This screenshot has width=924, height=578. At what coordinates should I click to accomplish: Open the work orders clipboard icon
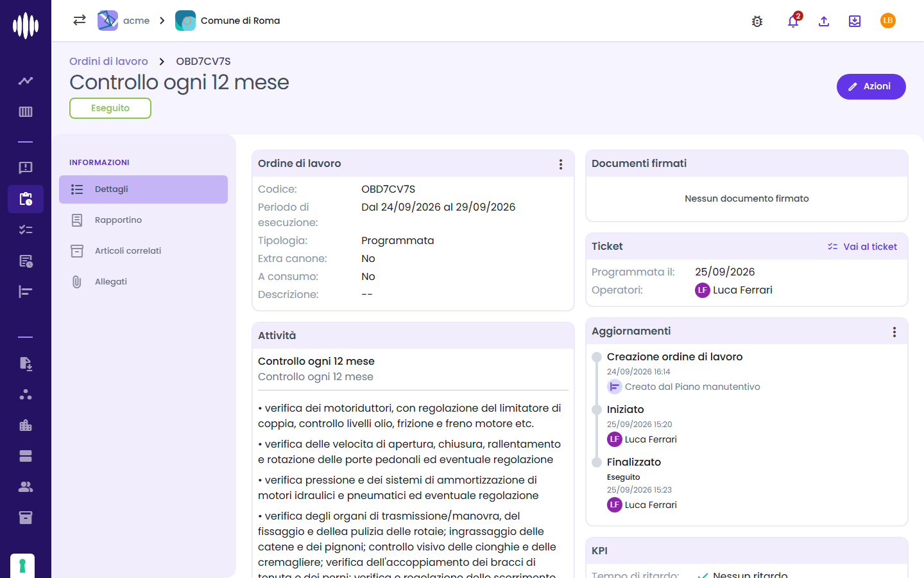pos(26,199)
